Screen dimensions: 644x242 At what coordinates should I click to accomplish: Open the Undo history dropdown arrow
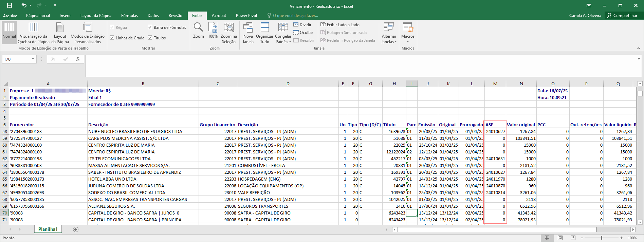pos(30,5)
